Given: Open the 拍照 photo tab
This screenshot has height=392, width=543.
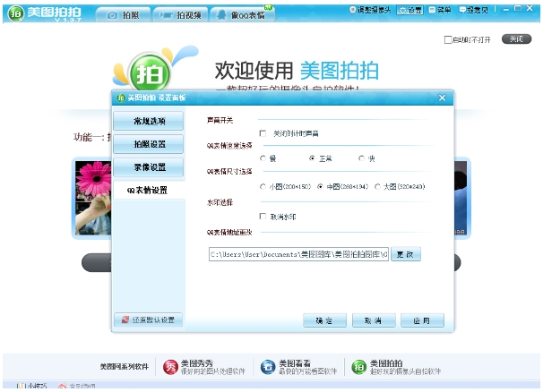Looking at the screenshot, I should click(123, 15).
